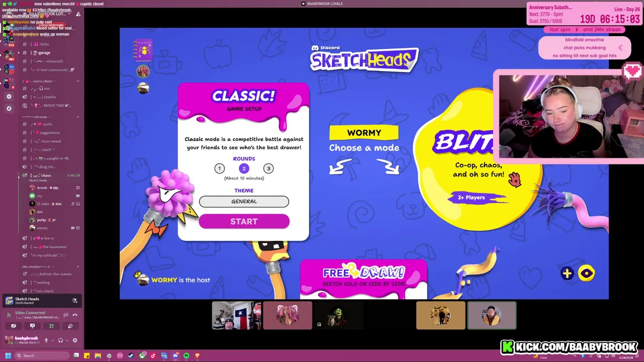644x362 pixels.
Task: Click the Windows Start button
Action: (x=8, y=355)
